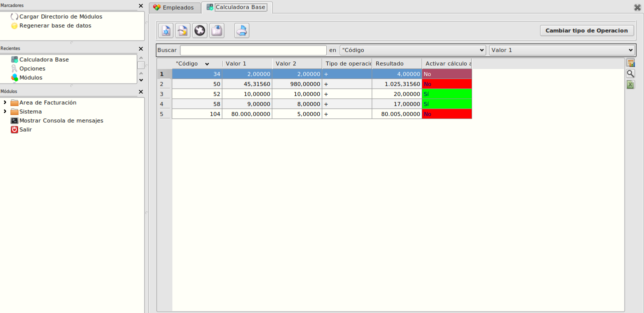
Task: Click the black circular delete record icon
Action: click(x=200, y=30)
